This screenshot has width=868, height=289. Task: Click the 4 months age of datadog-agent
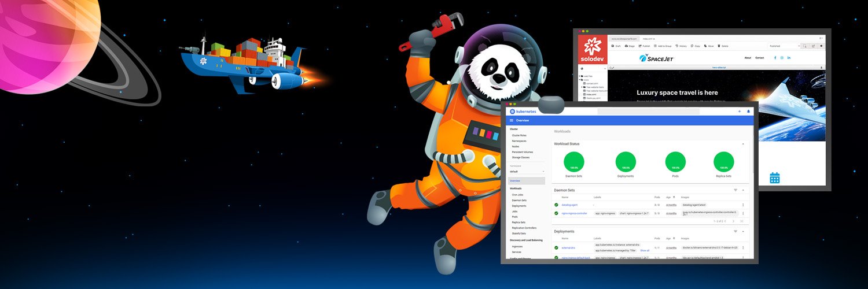671,205
